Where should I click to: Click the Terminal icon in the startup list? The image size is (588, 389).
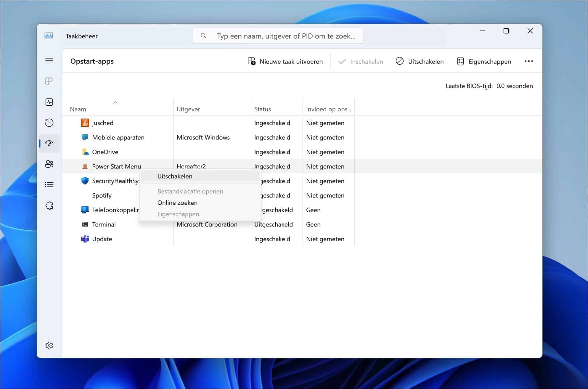click(x=85, y=224)
